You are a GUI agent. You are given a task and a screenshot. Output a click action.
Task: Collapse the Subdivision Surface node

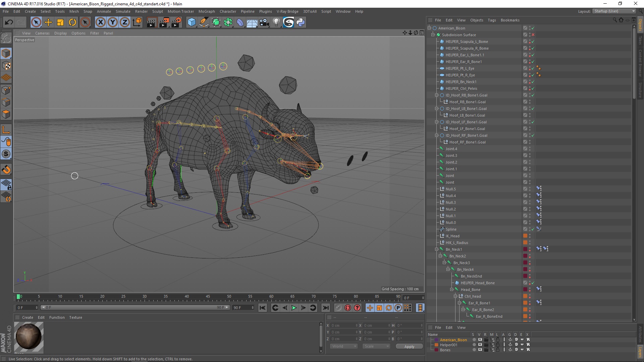point(433,35)
